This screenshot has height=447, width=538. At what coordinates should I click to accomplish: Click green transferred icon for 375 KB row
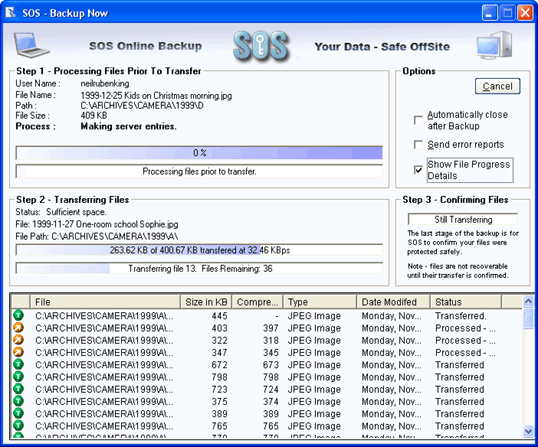click(18, 401)
